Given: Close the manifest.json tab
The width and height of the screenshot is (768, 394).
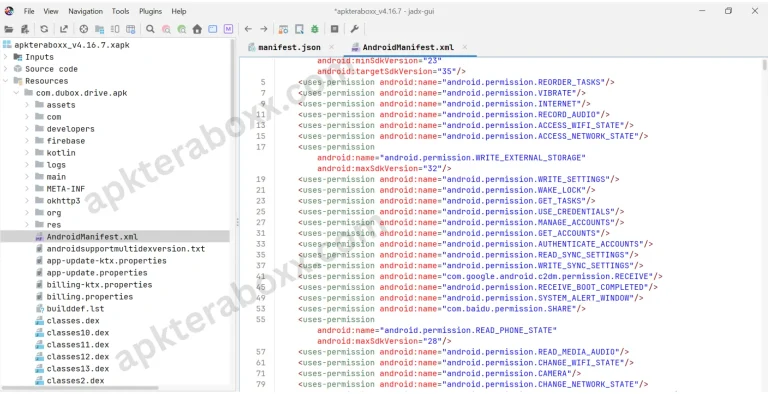Looking at the screenshot, I should pyautogui.click(x=332, y=48).
